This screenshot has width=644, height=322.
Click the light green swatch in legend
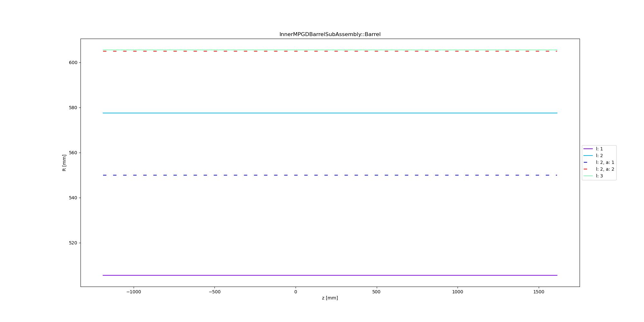[588, 176]
